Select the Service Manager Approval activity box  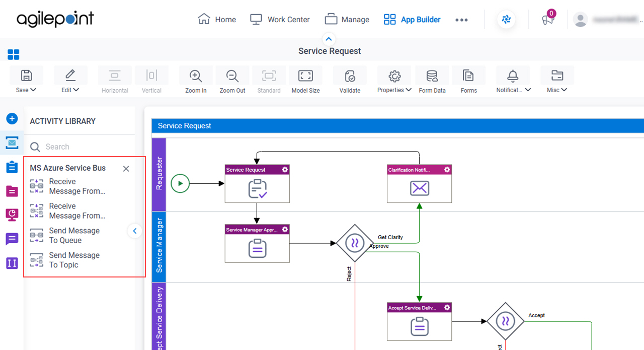[x=257, y=243]
